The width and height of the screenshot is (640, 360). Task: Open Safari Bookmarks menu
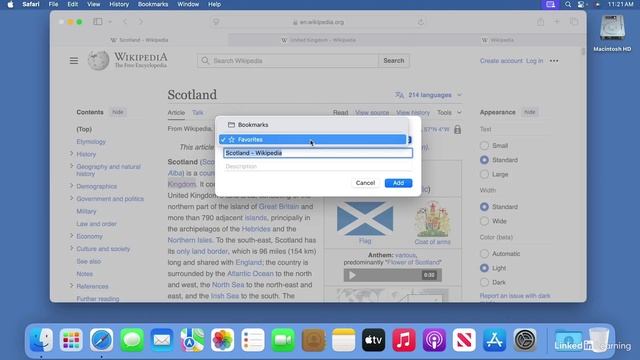(153, 4)
